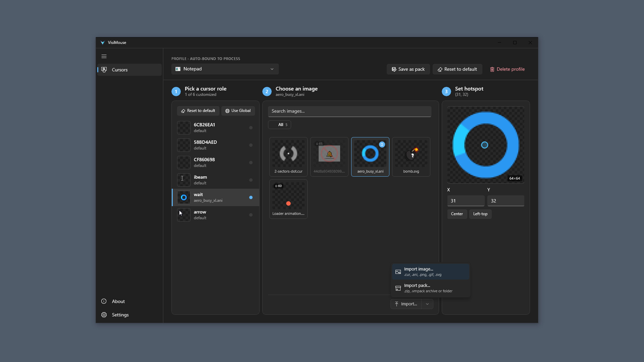
Task: Click the arrow pointer preview icon
Action: (184, 215)
